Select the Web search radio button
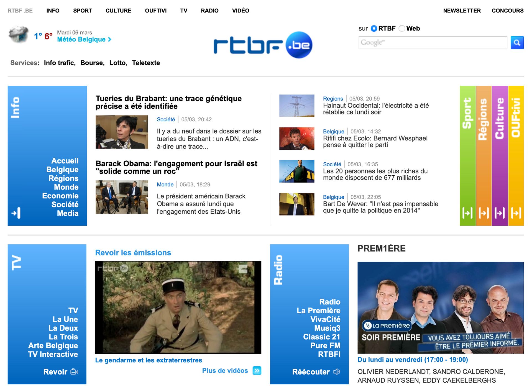Screen dimensions: 532x392 pos(402,28)
